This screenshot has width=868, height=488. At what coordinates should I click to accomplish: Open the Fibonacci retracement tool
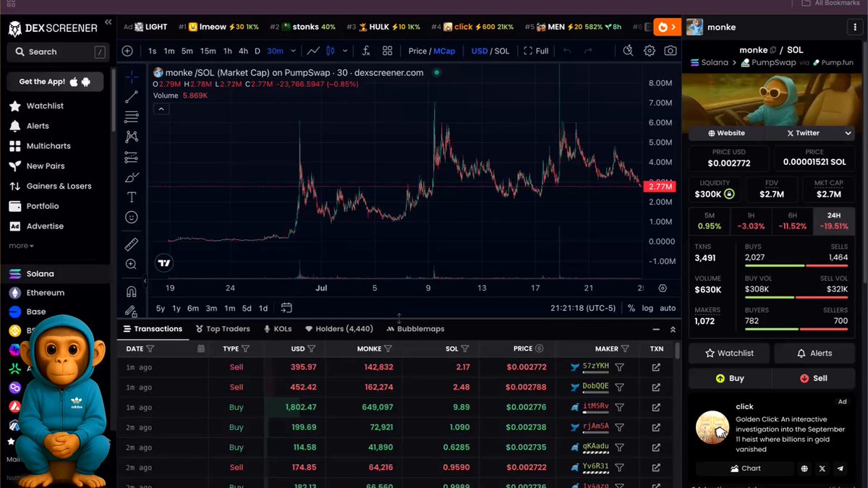click(x=132, y=116)
